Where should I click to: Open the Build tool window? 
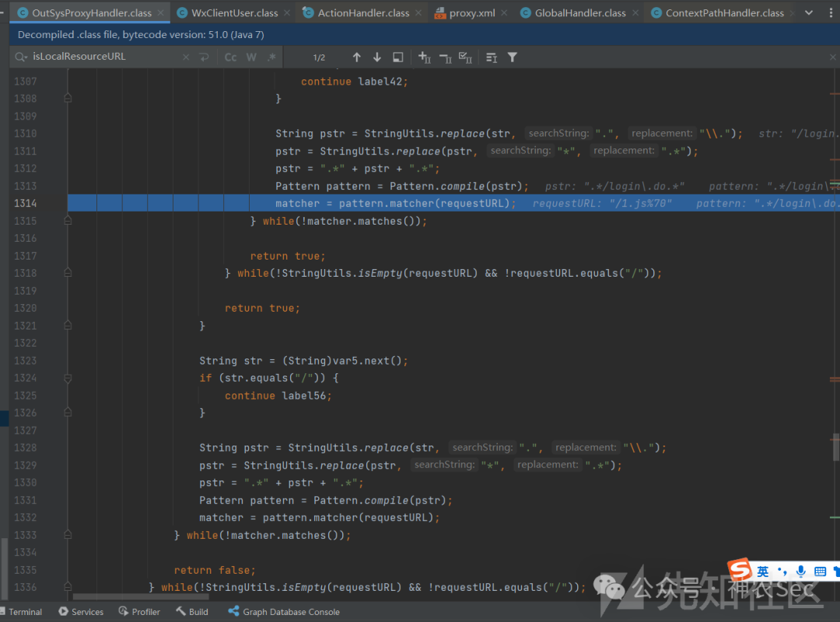pyautogui.click(x=192, y=612)
